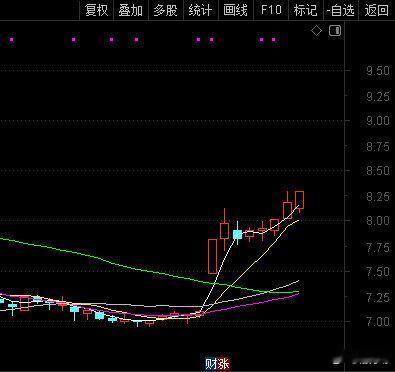Screen dimensions: 395x372
Task: Click the 9.25 price axis label
Action: pos(378,97)
